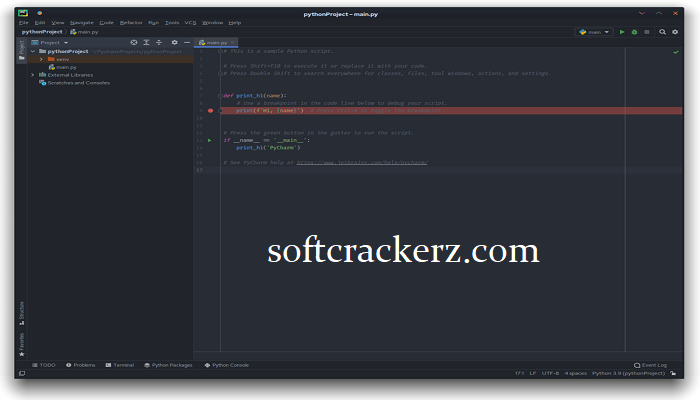Open the Edit menu

tap(40, 23)
